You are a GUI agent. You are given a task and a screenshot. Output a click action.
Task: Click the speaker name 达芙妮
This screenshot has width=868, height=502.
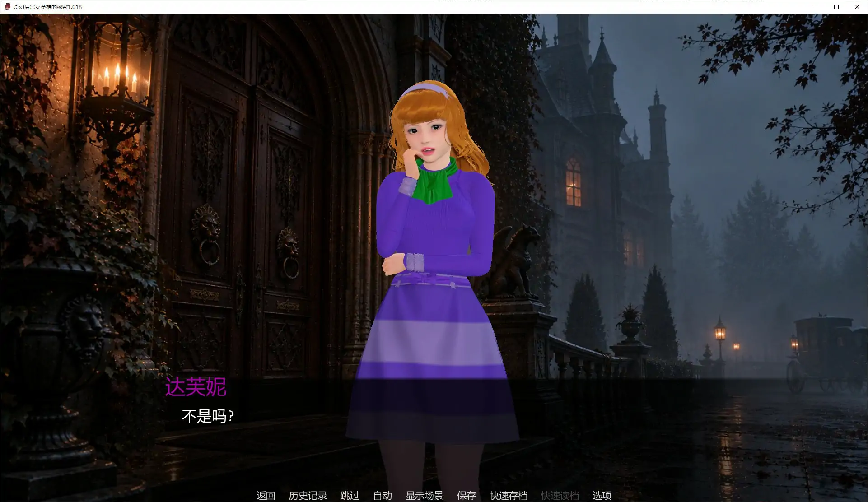click(x=196, y=387)
